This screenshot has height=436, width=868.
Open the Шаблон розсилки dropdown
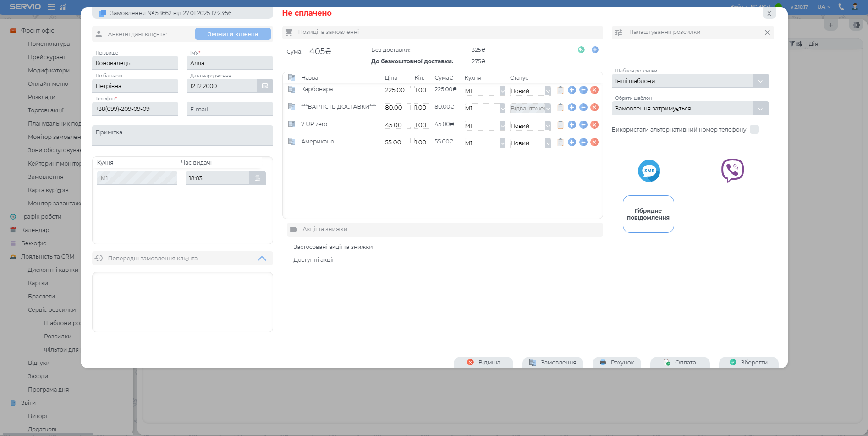(760, 81)
